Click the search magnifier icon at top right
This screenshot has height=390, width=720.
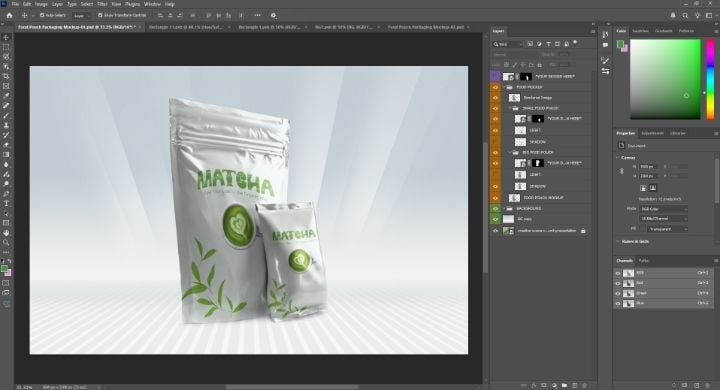click(x=685, y=15)
